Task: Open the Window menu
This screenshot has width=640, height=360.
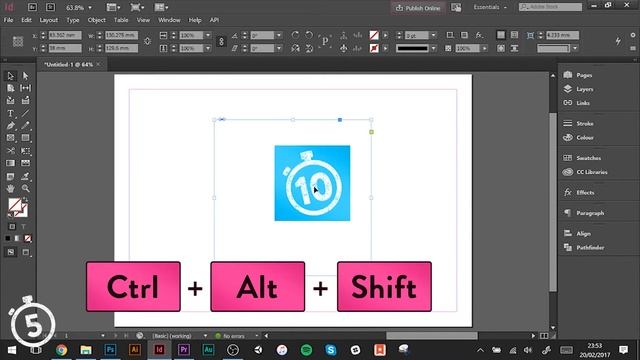Action: click(169, 20)
